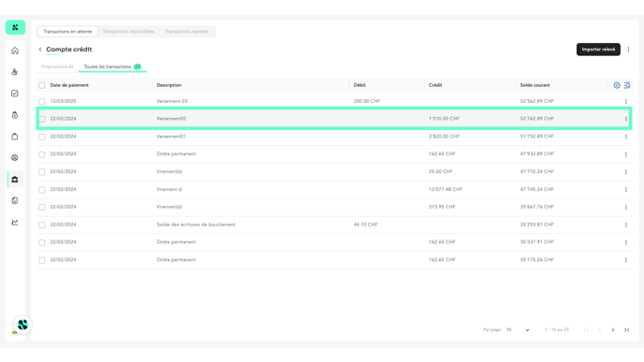Select the bank icon in sidebar

coord(15,180)
